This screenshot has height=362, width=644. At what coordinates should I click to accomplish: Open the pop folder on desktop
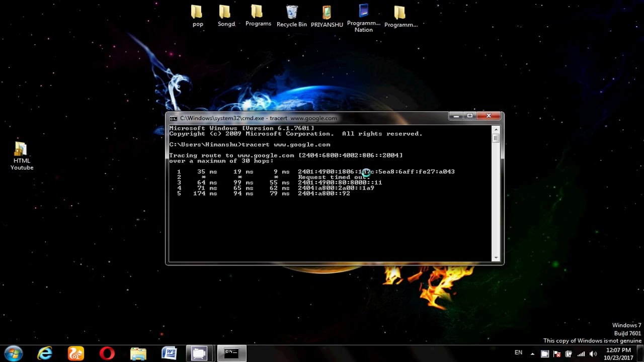pos(197,16)
